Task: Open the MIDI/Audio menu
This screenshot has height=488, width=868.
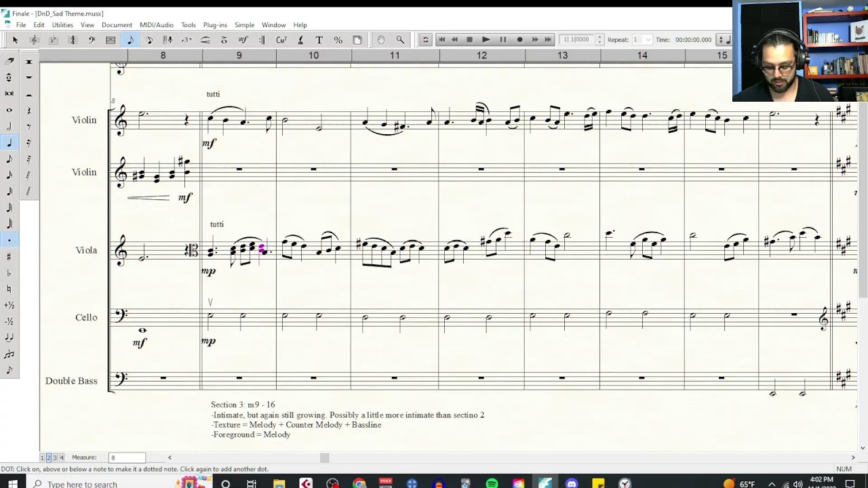Action: pos(157,25)
